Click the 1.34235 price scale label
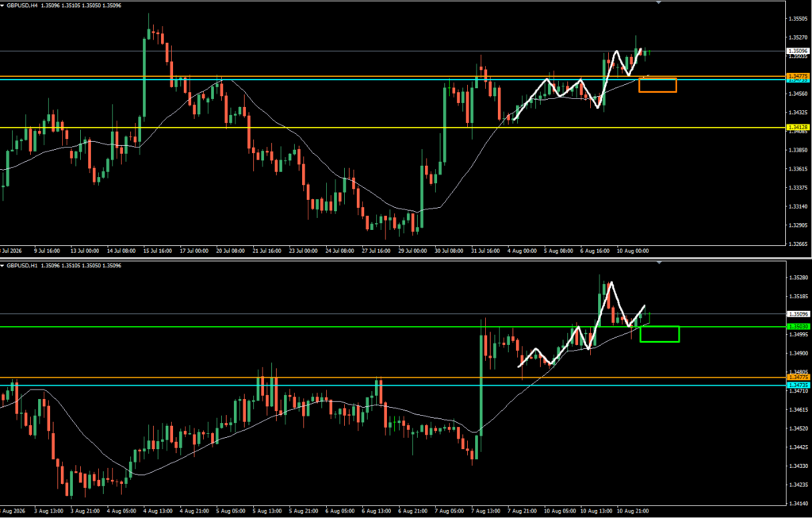812x518 pixels. [x=798, y=485]
